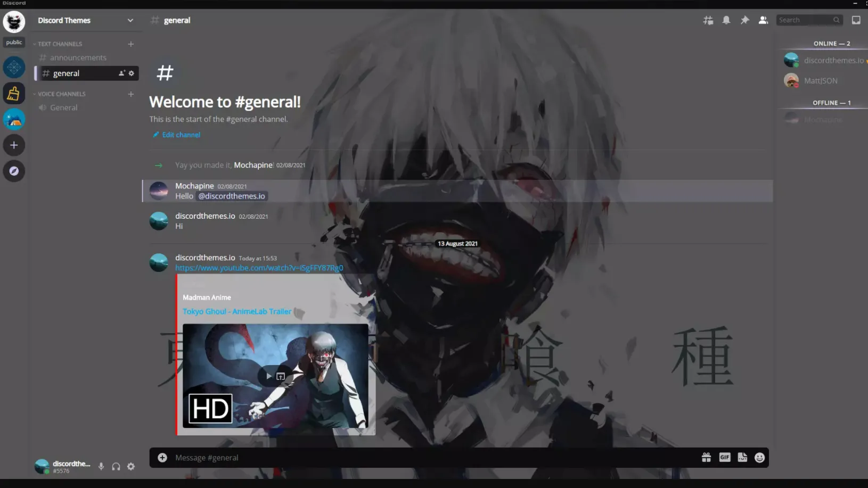Open the GIF picker
Viewport: 868px width, 488px height.
coord(725,458)
